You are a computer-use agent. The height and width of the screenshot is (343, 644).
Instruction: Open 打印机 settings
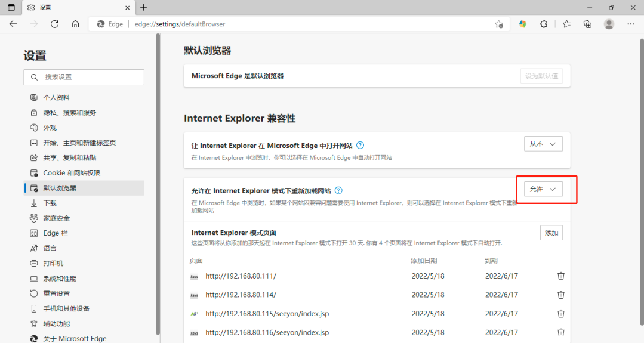(84, 264)
